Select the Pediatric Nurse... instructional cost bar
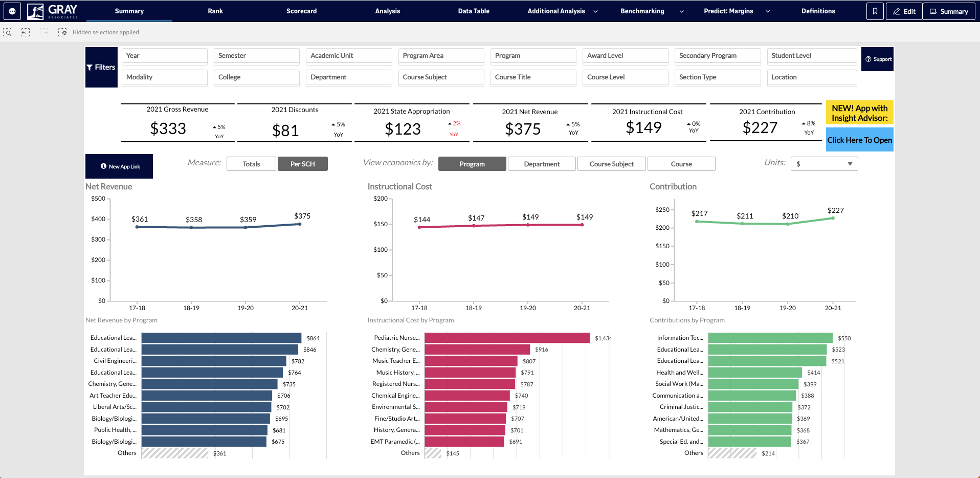 point(507,338)
